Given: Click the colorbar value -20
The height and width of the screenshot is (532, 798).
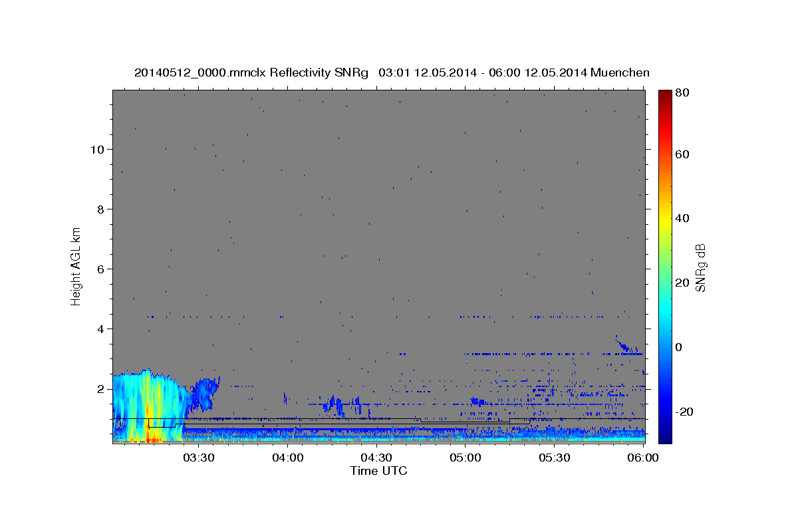Looking at the screenshot, I should pyautogui.click(x=684, y=412).
